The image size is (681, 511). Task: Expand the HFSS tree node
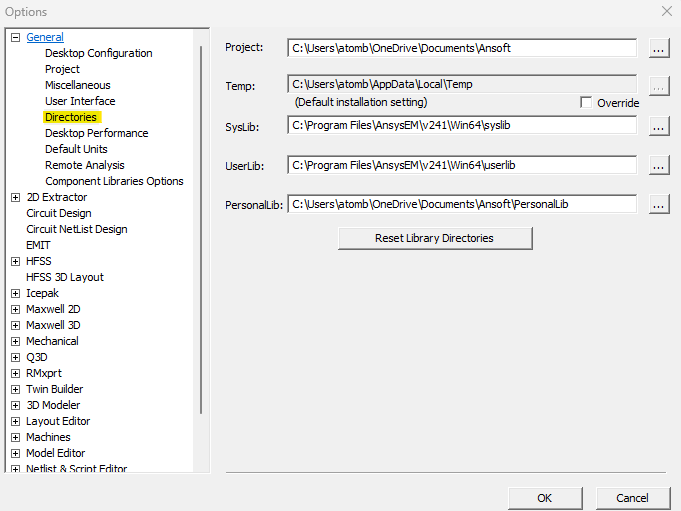coord(15,262)
